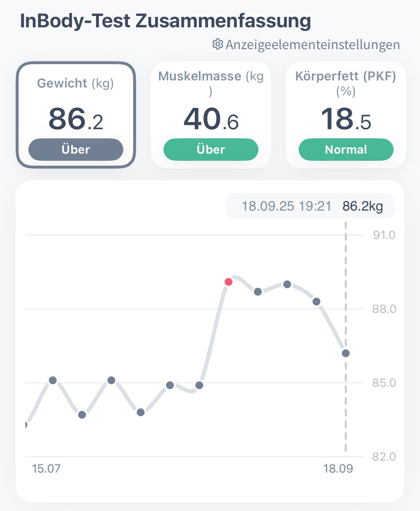Tap the green Normal badge

(346, 149)
